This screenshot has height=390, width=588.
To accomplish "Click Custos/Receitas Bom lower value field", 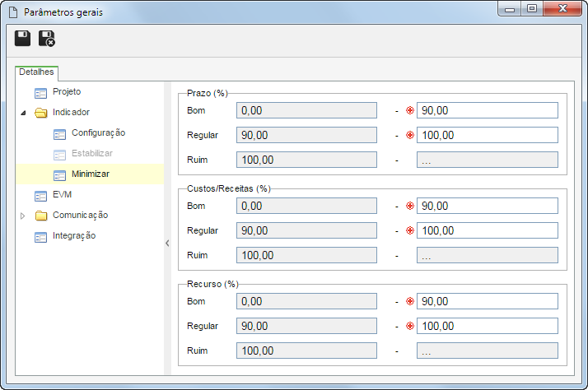I will [306, 206].
